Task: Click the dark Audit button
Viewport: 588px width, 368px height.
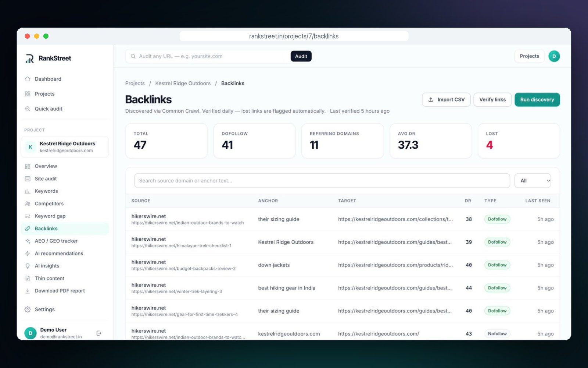Action: coord(301,56)
